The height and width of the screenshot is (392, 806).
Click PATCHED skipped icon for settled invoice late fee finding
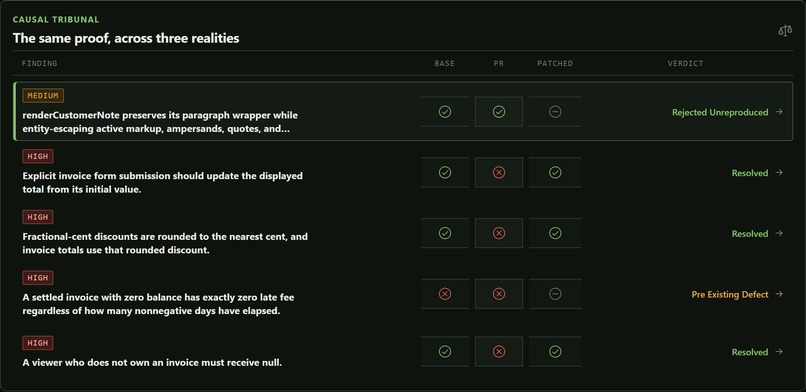click(x=555, y=294)
